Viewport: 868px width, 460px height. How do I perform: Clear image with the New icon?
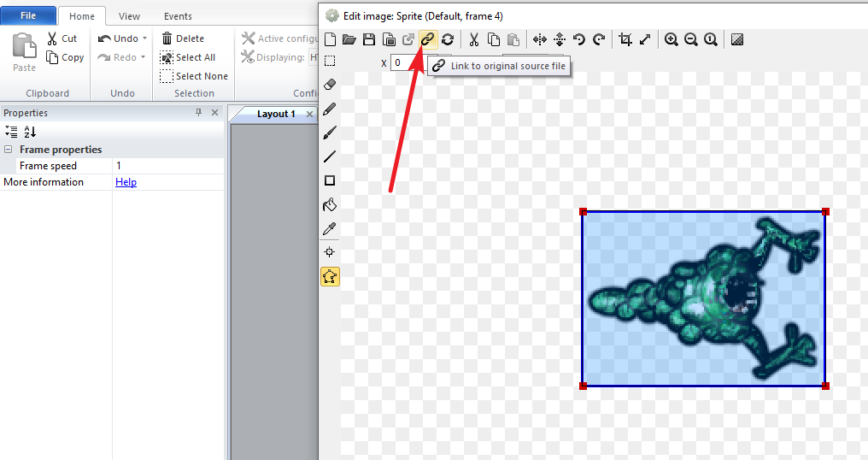pos(330,39)
